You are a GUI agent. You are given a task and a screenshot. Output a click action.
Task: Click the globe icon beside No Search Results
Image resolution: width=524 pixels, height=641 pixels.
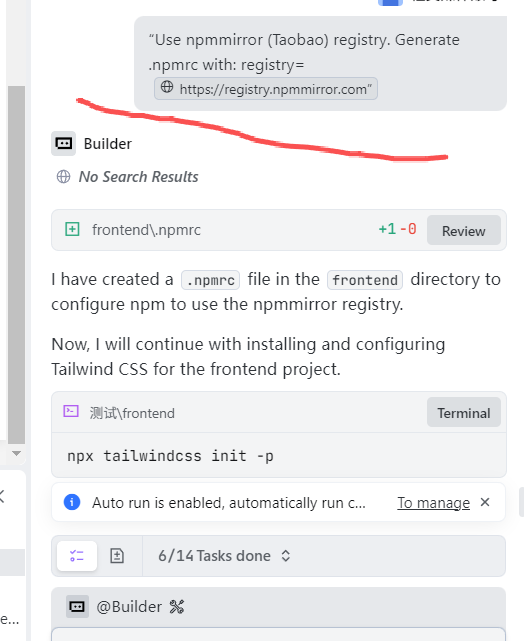tap(63, 177)
